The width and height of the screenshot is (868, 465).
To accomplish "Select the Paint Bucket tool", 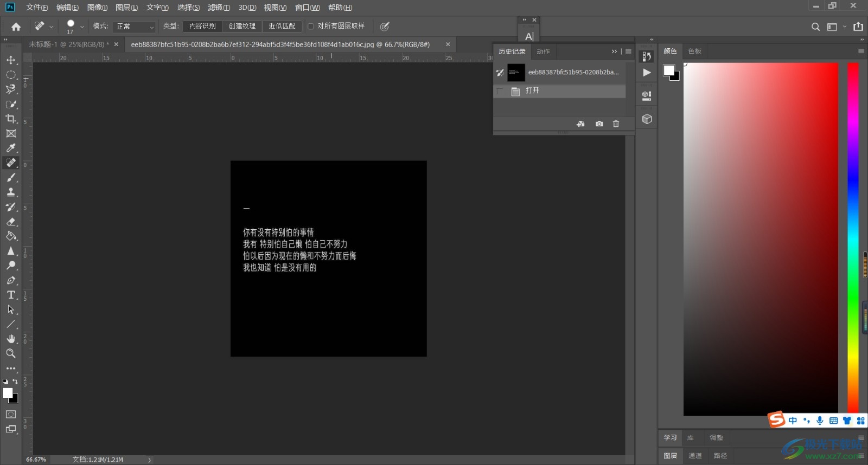I will [x=11, y=236].
